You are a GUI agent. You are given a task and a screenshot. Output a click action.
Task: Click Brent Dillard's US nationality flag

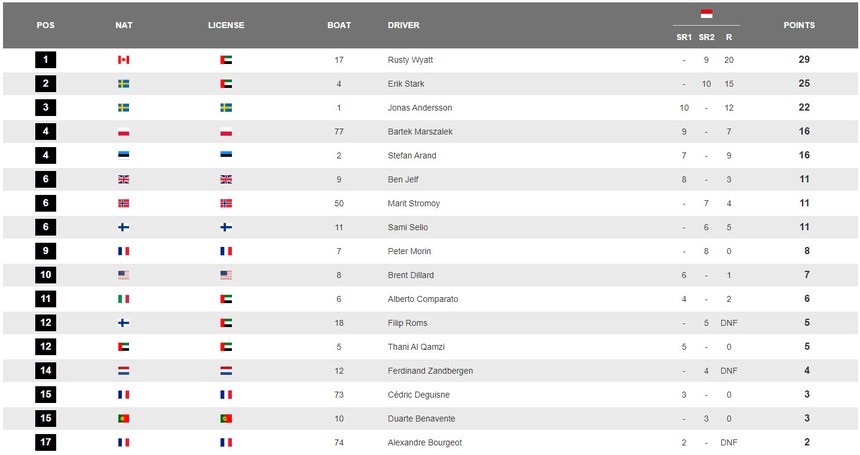click(124, 275)
